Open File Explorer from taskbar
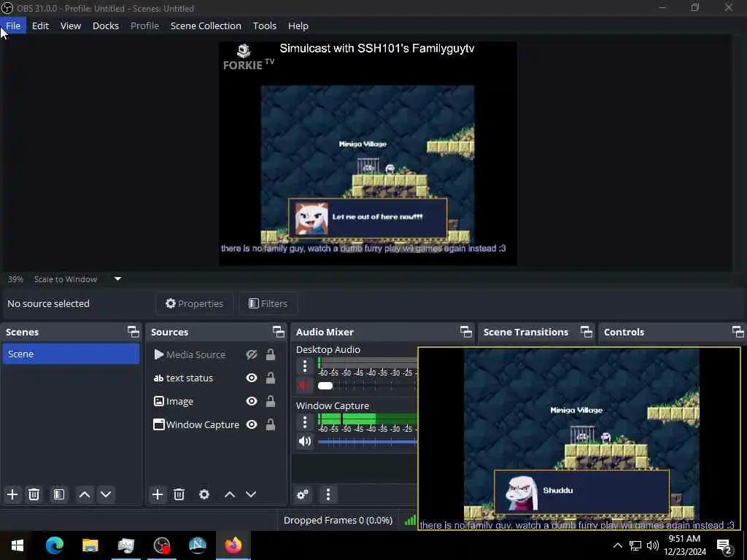The image size is (747, 560). (x=90, y=545)
